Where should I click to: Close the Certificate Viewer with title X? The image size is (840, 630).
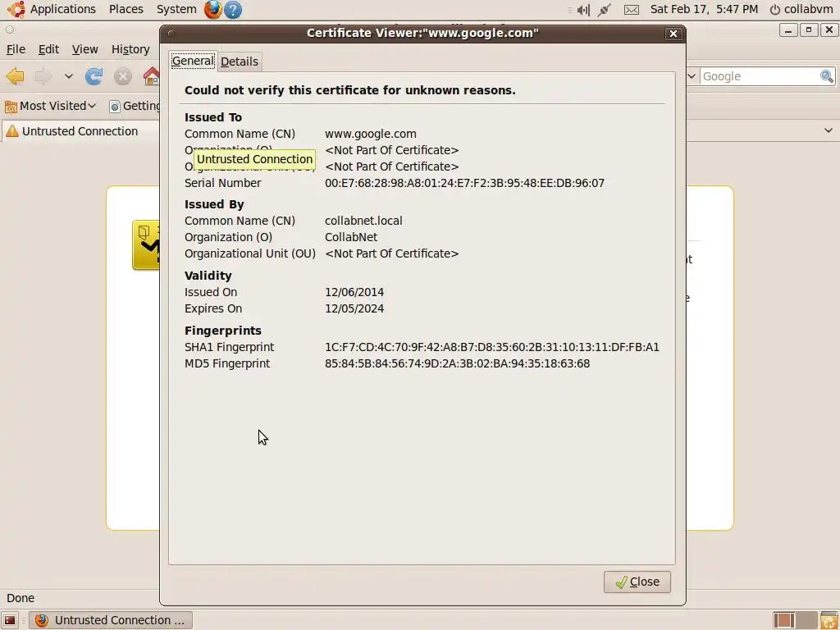(673, 34)
